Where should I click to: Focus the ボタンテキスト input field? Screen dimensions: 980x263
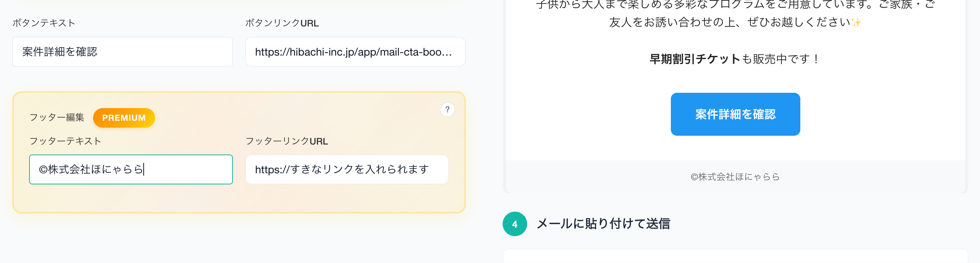tap(122, 52)
